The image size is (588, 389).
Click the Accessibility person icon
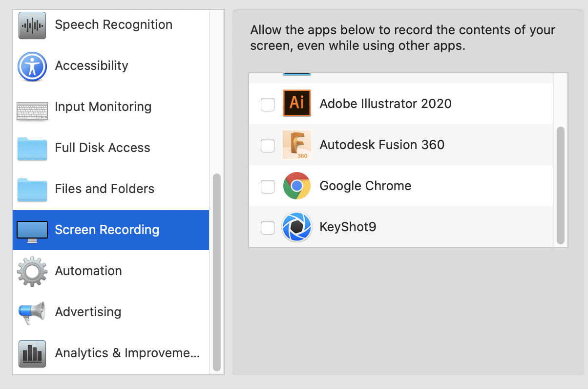tap(32, 66)
